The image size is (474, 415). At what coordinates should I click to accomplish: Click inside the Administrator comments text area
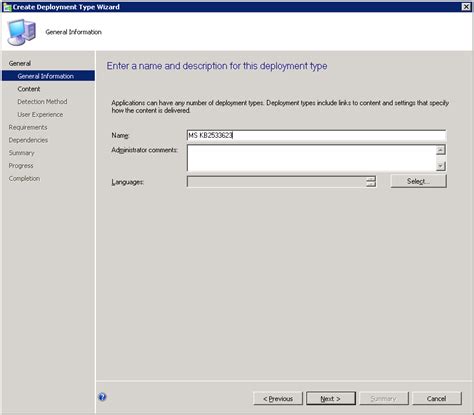click(311, 158)
